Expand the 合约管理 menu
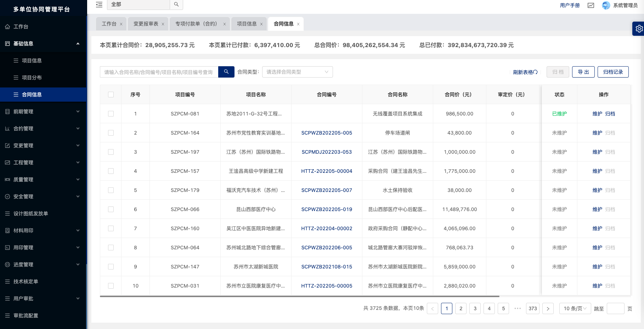This screenshot has width=644, height=329. [x=78, y=129]
